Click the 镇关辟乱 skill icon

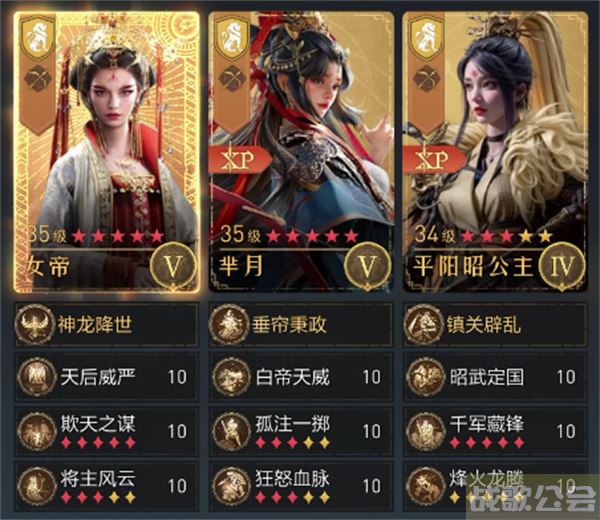(x=424, y=324)
